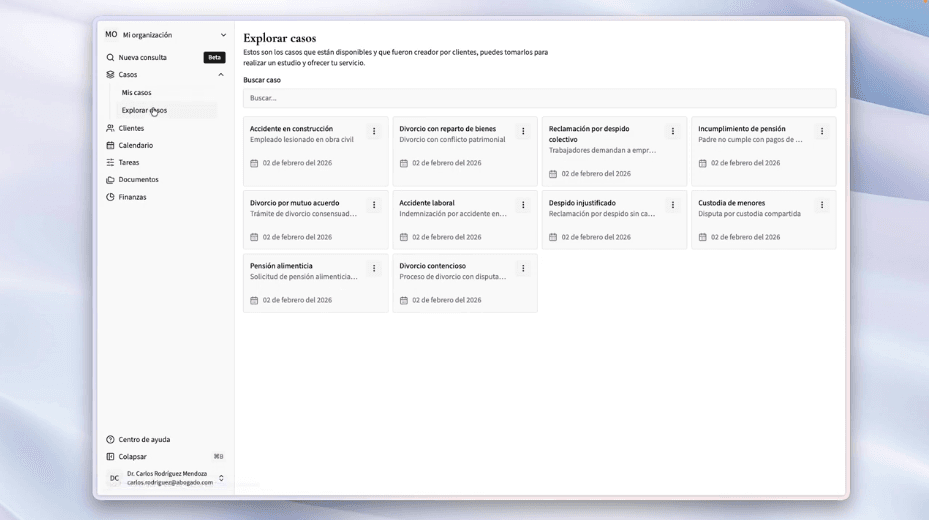Collapse the Casos section chevron
Screen dimensions: 929x520
221,75
